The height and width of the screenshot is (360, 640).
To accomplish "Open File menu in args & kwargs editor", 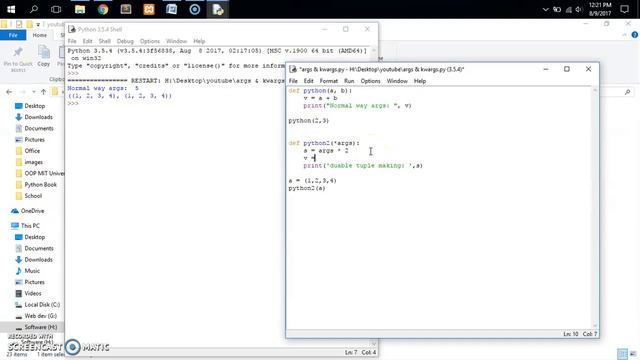I will tap(293, 81).
